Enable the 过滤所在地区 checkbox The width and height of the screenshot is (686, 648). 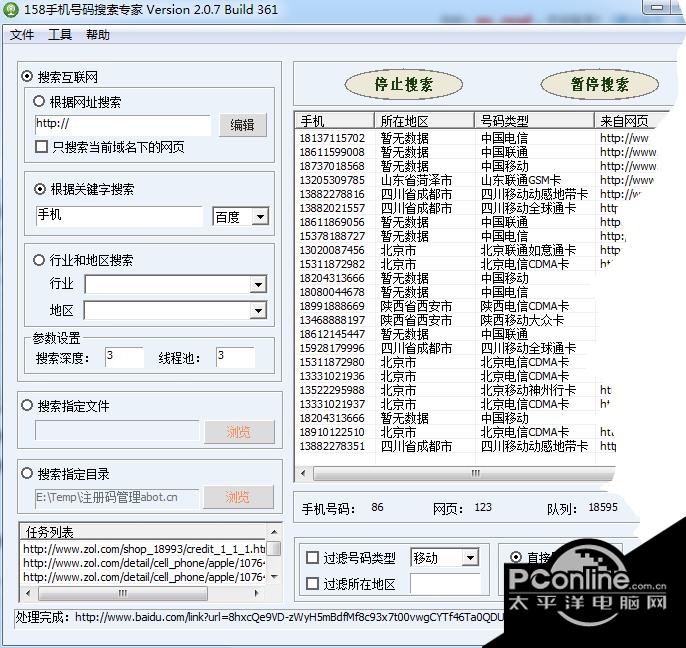312,583
